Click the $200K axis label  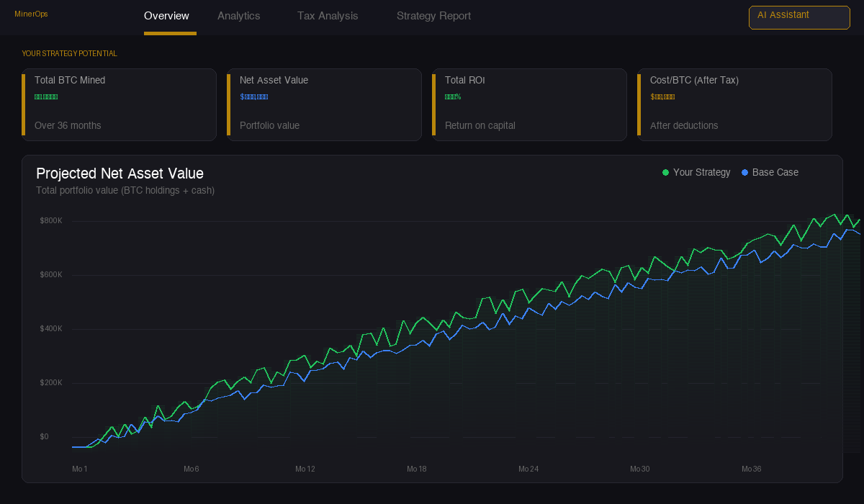point(51,382)
